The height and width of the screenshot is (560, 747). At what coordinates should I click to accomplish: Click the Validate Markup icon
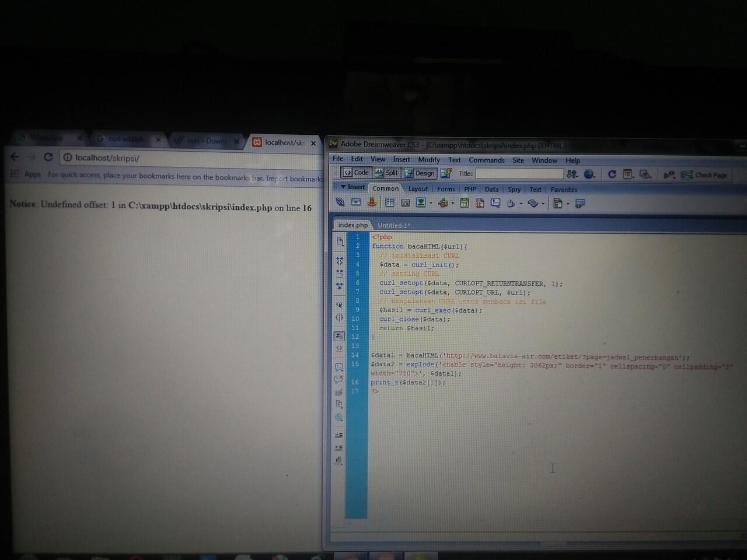pos(669,174)
